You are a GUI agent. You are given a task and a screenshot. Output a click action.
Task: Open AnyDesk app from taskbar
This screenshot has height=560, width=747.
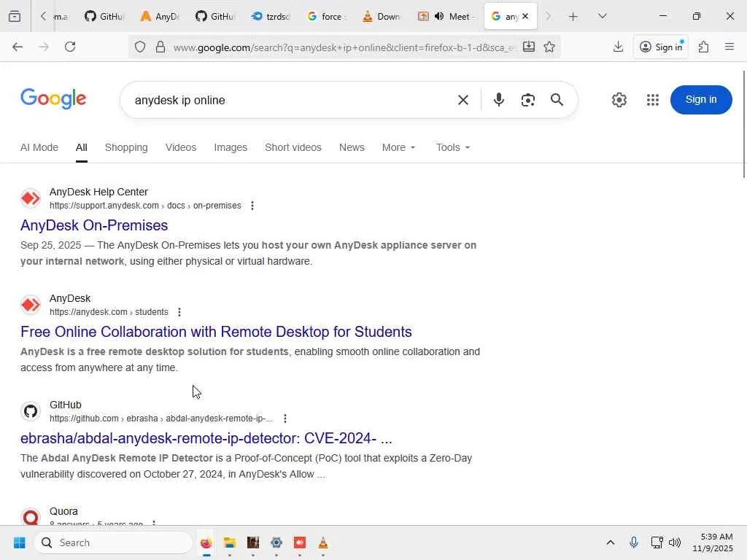tap(300, 542)
